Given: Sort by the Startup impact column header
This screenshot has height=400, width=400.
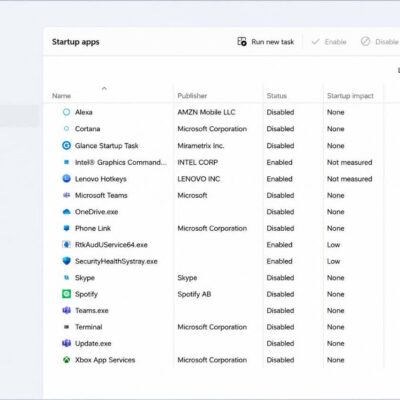Looking at the screenshot, I should [x=350, y=96].
